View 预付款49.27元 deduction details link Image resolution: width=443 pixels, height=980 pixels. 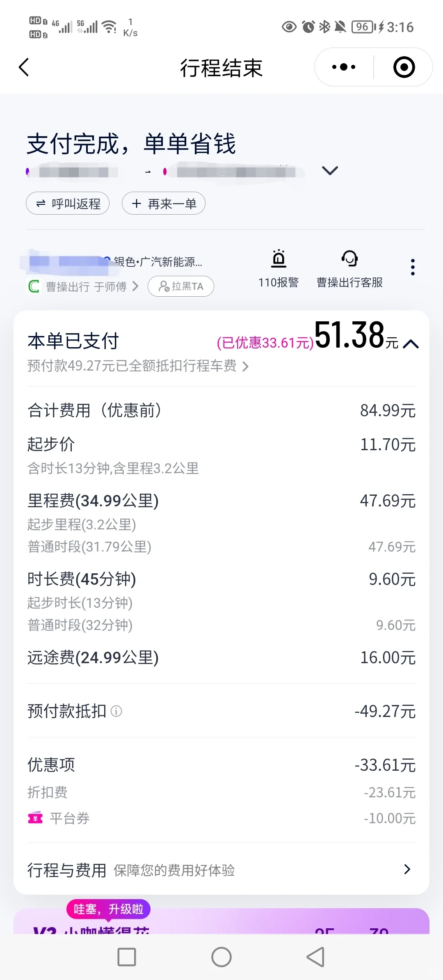coord(138,366)
